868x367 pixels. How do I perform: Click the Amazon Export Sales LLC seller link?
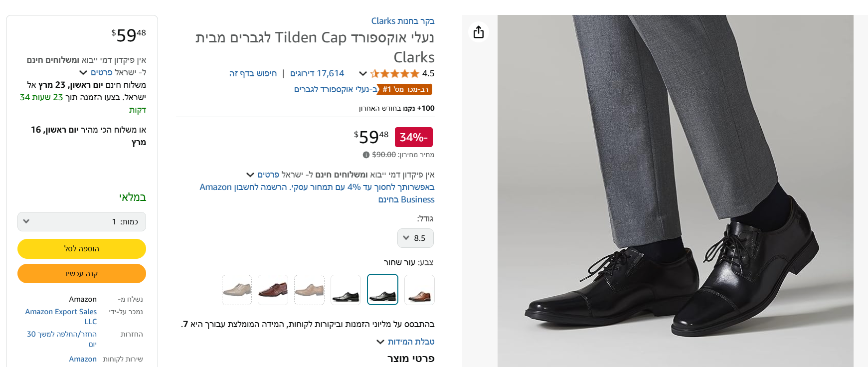[x=61, y=312]
